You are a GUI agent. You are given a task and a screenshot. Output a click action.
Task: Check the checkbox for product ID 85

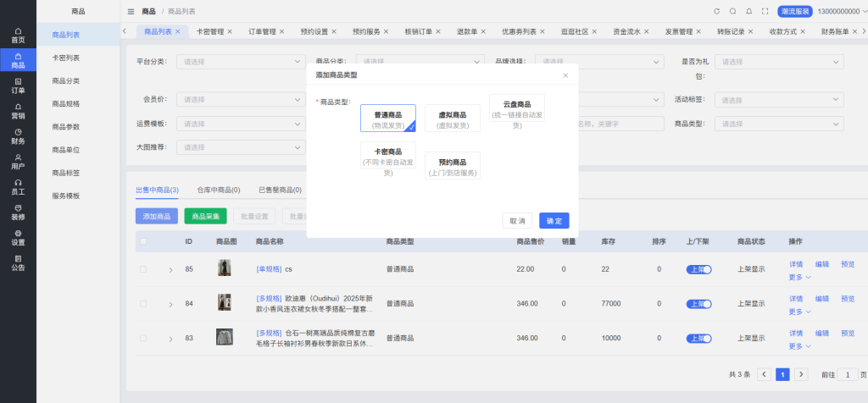tap(143, 269)
